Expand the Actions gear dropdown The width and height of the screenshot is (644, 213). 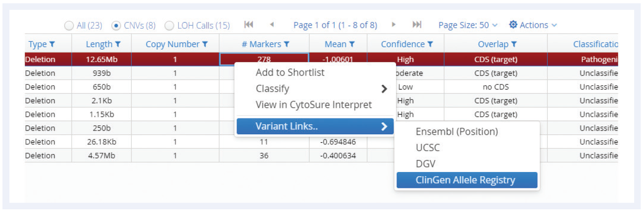[533, 25]
